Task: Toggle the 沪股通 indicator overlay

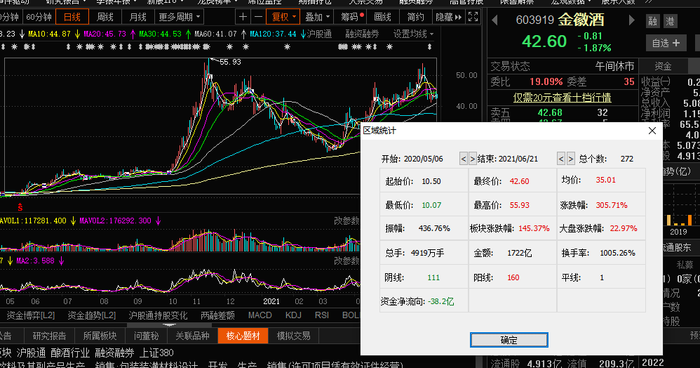Action: tap(319, 34)
